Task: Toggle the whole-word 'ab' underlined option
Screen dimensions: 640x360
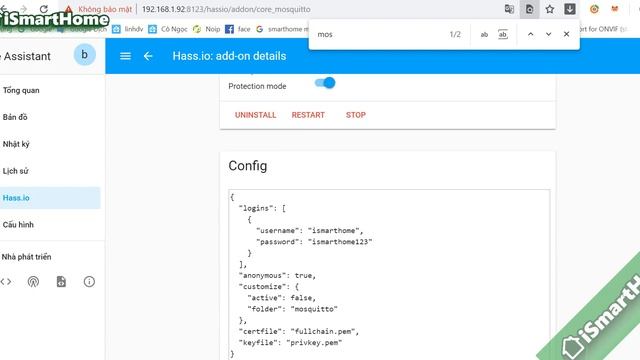Action: (x=503, y=35)
